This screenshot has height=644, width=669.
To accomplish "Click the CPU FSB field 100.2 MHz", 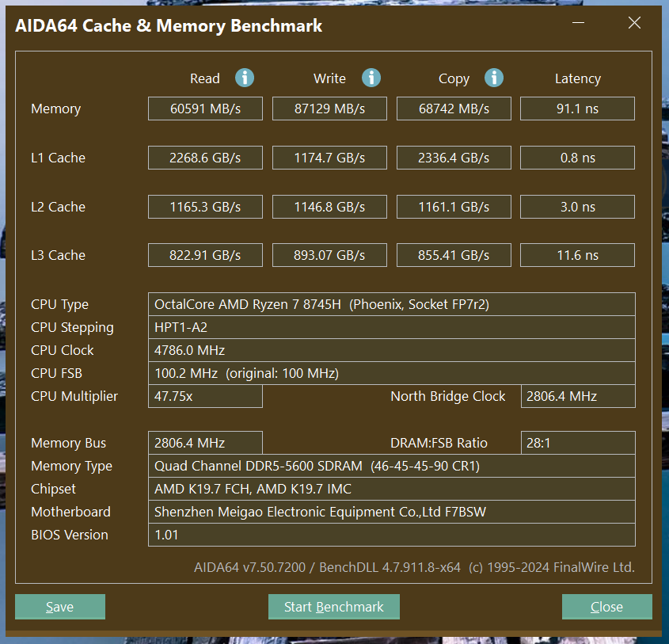I will click(x=392, y=373).
